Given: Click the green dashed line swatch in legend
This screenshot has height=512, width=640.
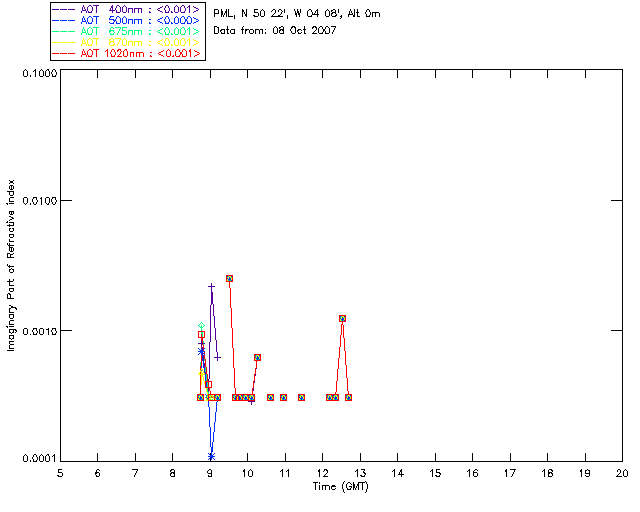Looking at the screenshot, I should pyautogui.click(x=64, y=31).
